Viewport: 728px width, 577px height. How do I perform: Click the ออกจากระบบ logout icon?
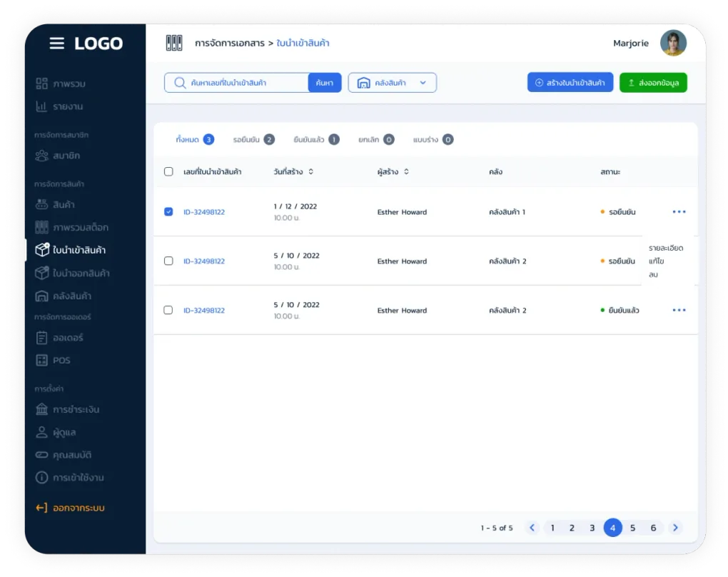[42, 508]
